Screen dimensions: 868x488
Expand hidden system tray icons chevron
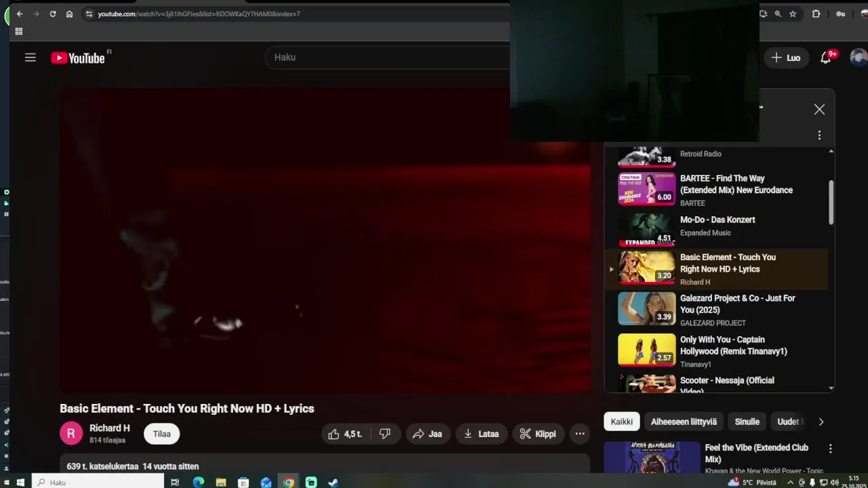790,483
